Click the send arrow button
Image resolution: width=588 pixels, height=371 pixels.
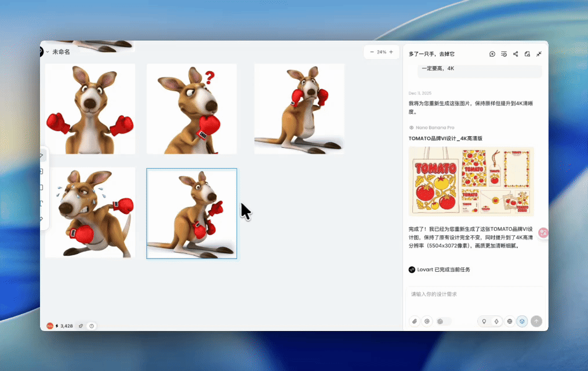(536, 321)
